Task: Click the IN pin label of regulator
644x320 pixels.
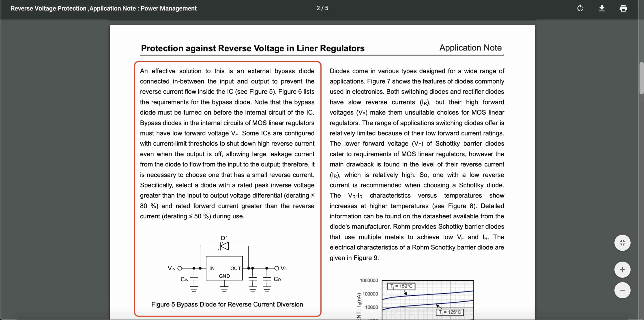Action: tap(212, 268)
